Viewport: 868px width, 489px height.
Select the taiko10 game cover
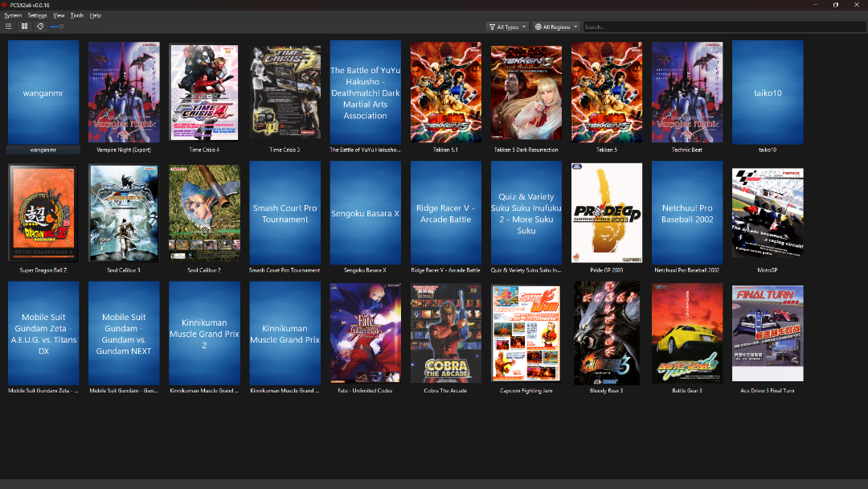coord(768,92)
